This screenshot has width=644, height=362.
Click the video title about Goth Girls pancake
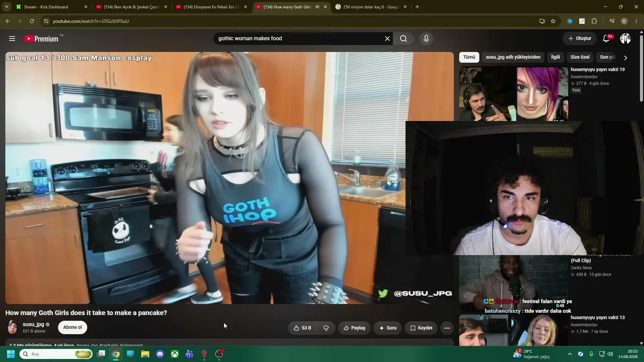[x=86, y=313]
